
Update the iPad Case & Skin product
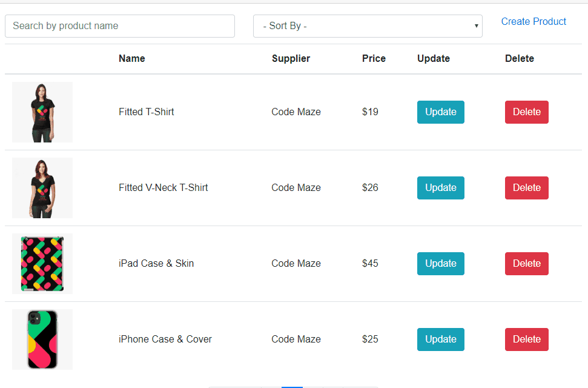point(441,264)
